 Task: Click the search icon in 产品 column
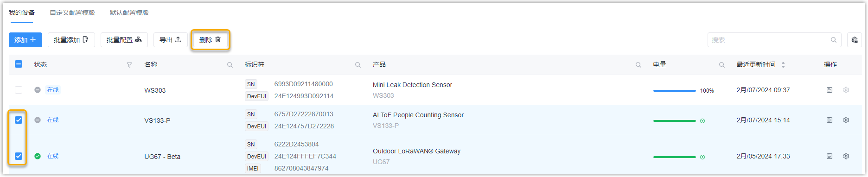[638, 65]
